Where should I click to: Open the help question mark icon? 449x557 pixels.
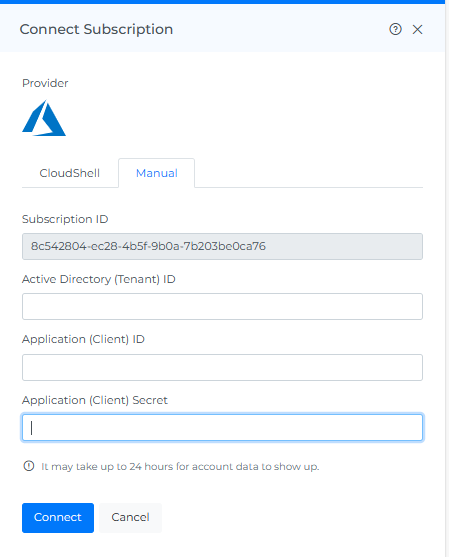[x=395, y=29]
